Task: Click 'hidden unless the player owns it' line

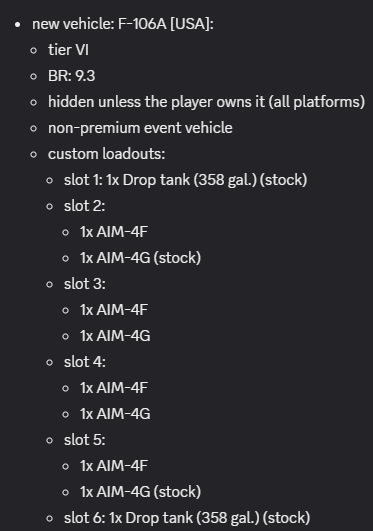Action: [206, 102]
